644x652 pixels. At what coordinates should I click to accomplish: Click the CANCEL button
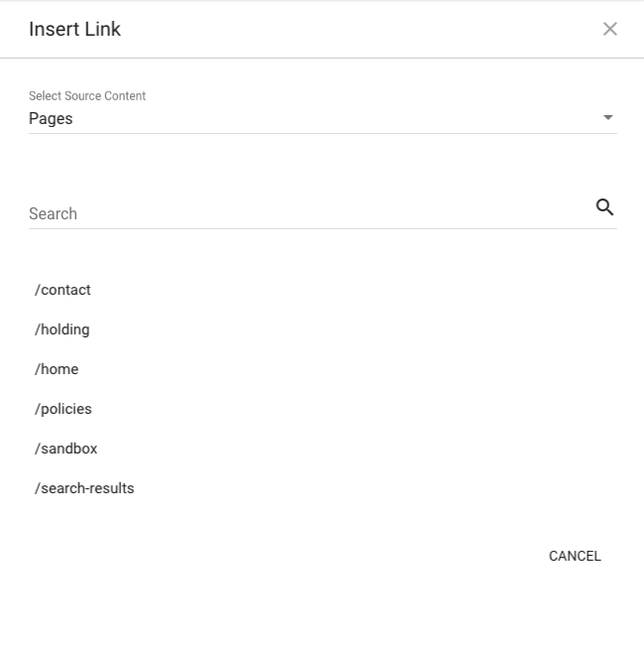pyautogui.click(x=575, y=556)
